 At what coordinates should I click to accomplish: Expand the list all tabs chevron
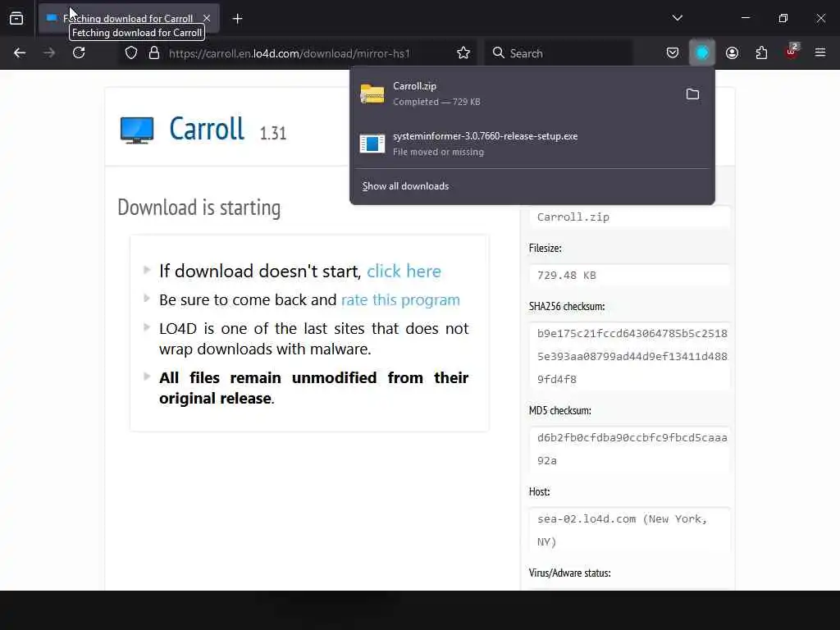coord(677,18)
